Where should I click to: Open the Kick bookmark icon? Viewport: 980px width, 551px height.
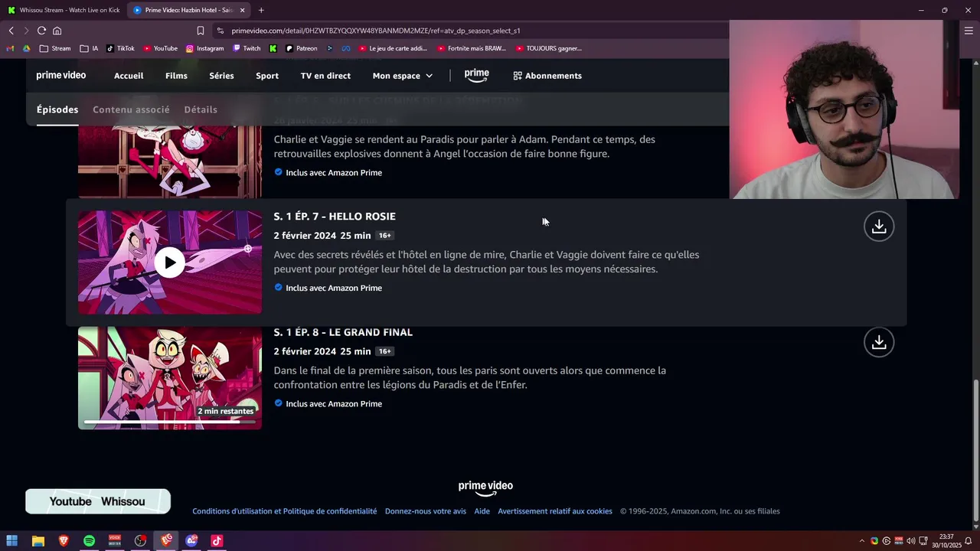pyautogui.click(x=273, y=48)
